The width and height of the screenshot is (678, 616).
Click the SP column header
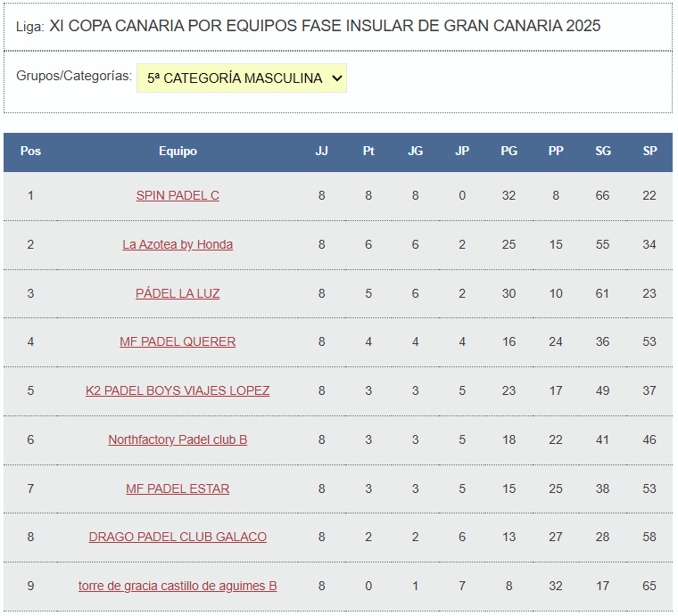click(x=649, y=152)
